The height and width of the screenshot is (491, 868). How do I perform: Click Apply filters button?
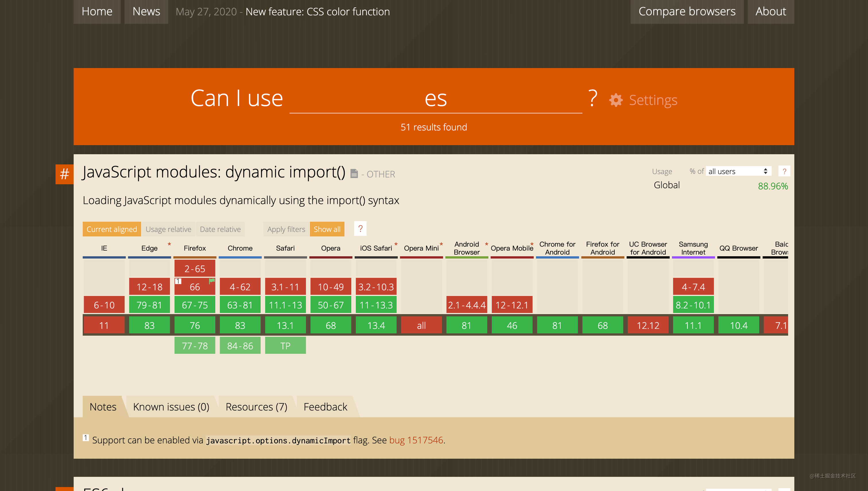[x=286, y=228]
